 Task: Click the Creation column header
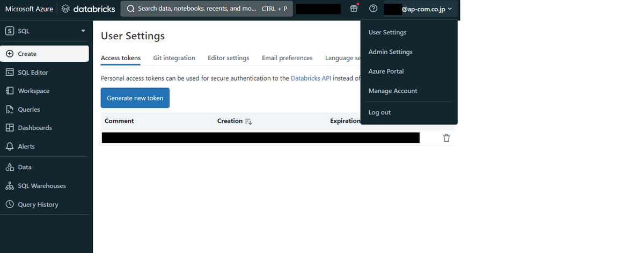pos(230,121)
